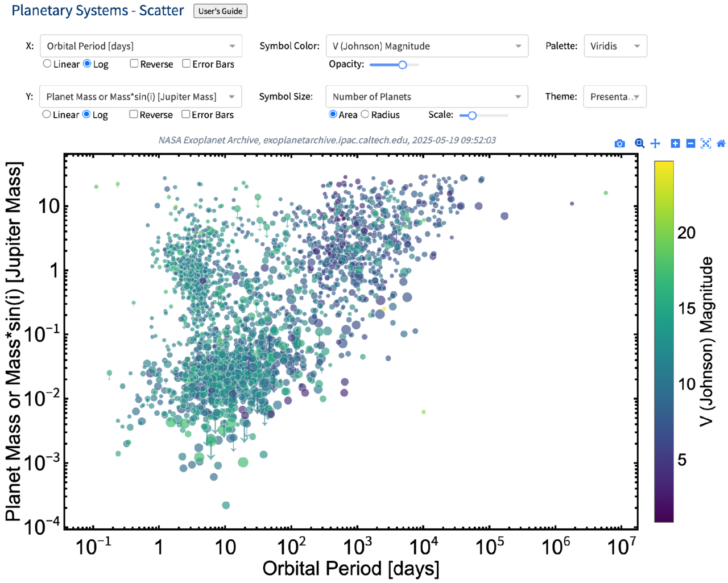Select Radius for symbol size
This screenshot has width=728, height=583.
(365, 114)
